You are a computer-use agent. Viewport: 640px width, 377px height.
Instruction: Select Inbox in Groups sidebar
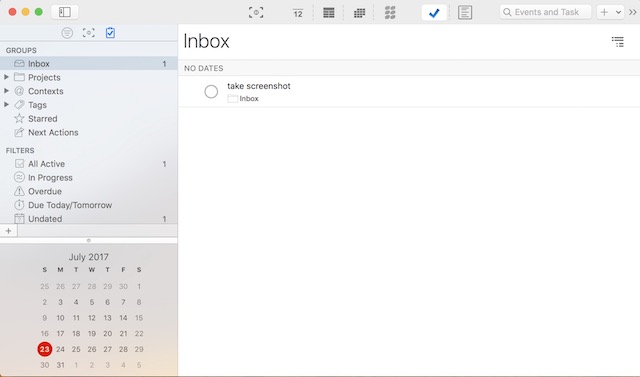[x=89, y=64]
